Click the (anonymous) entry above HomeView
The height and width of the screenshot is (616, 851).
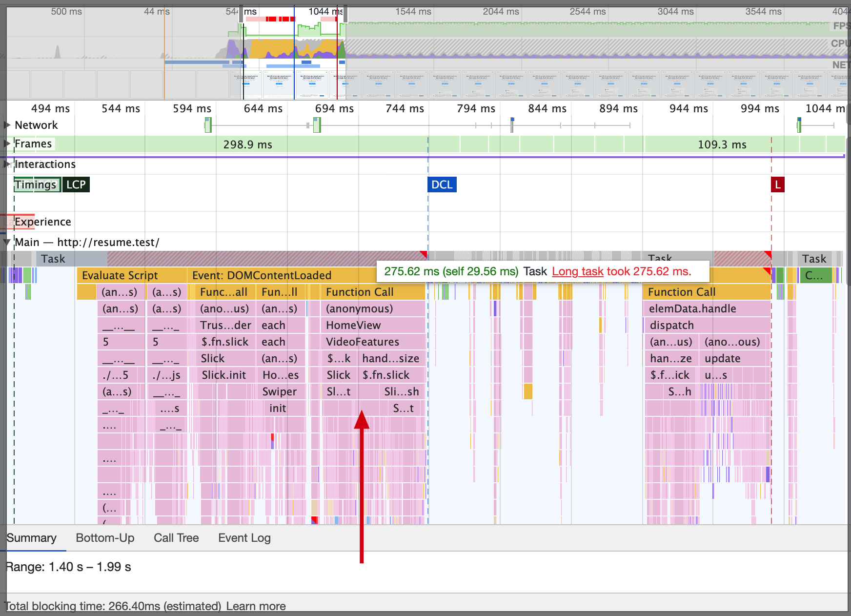click(373, 308)
